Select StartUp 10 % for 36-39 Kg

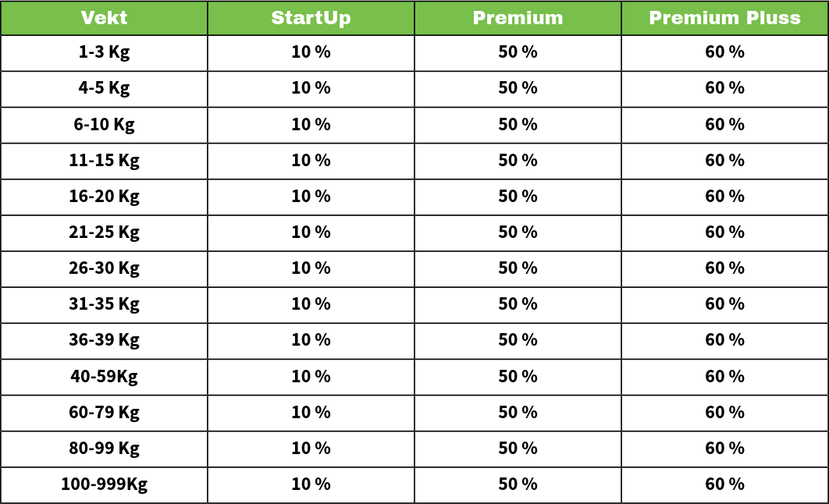pos(311,339)
